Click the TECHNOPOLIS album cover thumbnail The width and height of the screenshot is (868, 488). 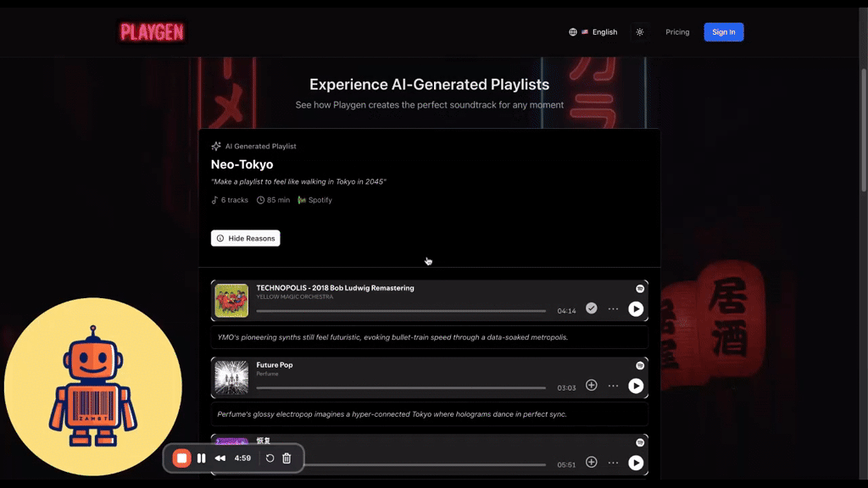(231, 301)
